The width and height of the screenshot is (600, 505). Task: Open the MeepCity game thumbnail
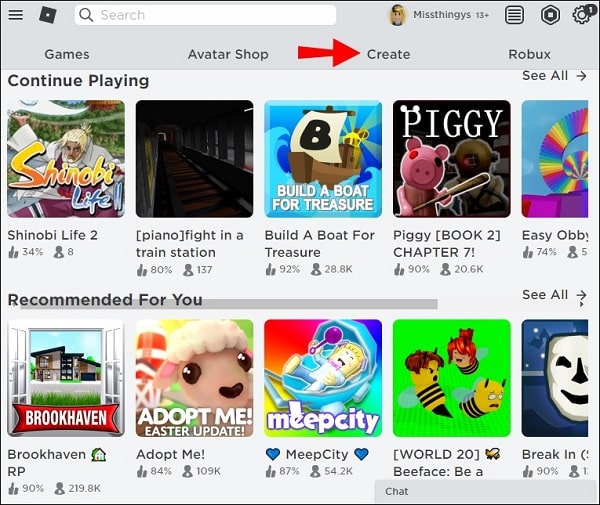323,378
